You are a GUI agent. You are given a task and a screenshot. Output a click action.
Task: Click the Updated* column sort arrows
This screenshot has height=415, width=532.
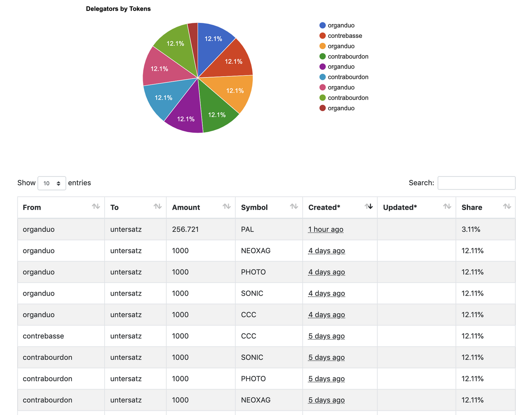(447, 207)
